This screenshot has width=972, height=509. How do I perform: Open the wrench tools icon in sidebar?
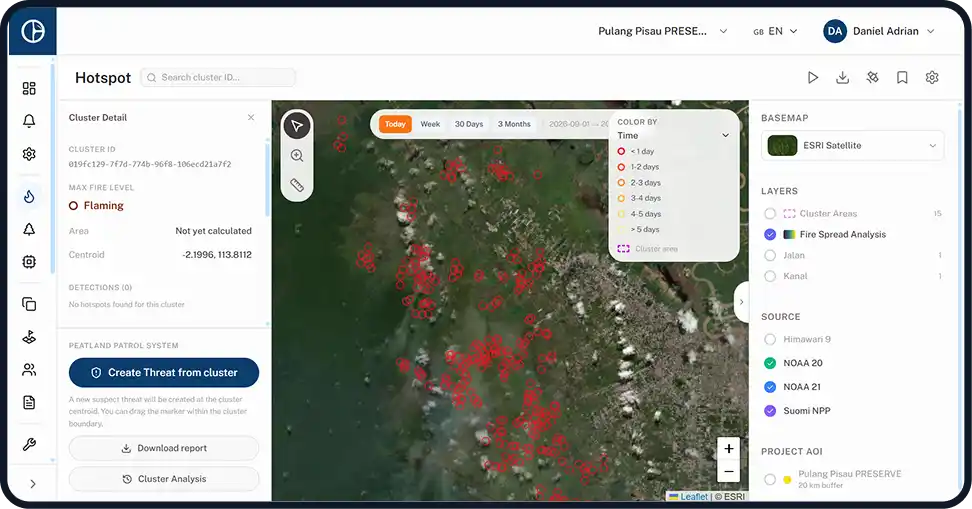pos(29,445)
